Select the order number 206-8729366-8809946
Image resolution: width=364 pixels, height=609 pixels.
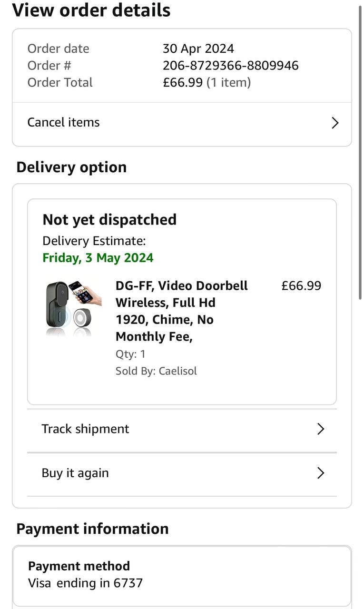tap(231, 65)
